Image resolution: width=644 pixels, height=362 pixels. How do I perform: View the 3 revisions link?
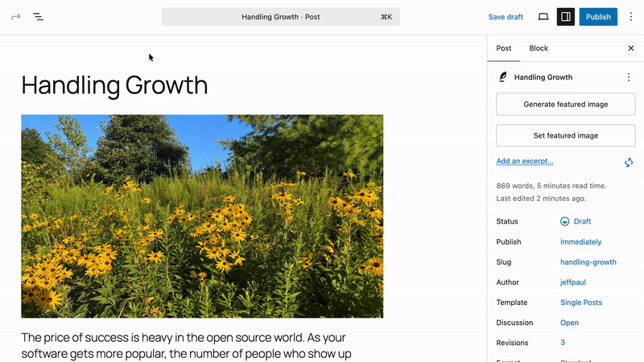pyautogui.click(x=562, y=343)
